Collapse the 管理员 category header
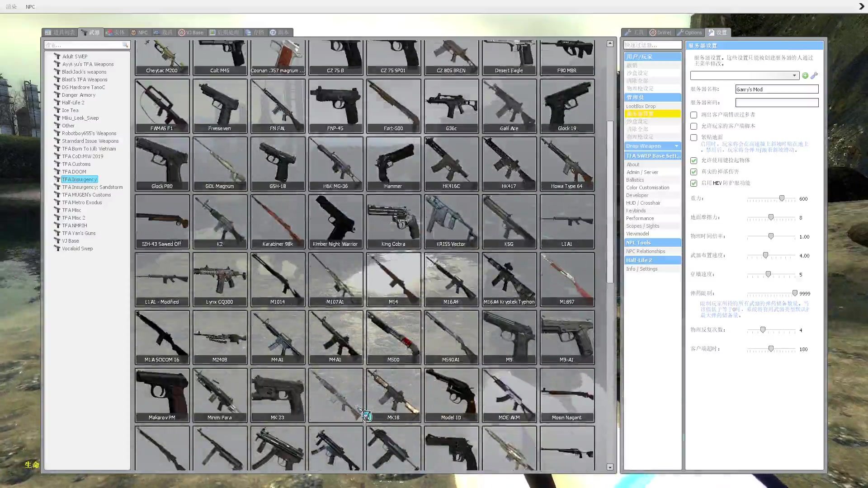 point(652,97)
